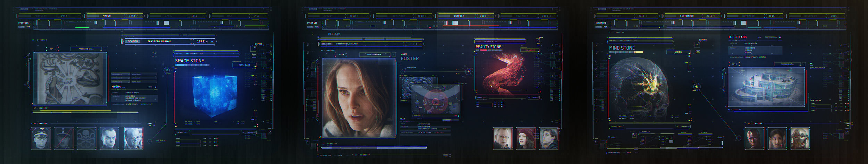Screen dimensions: 868x164
Task: Select the Hydra skull logo thumbnail
Action: 86,138
